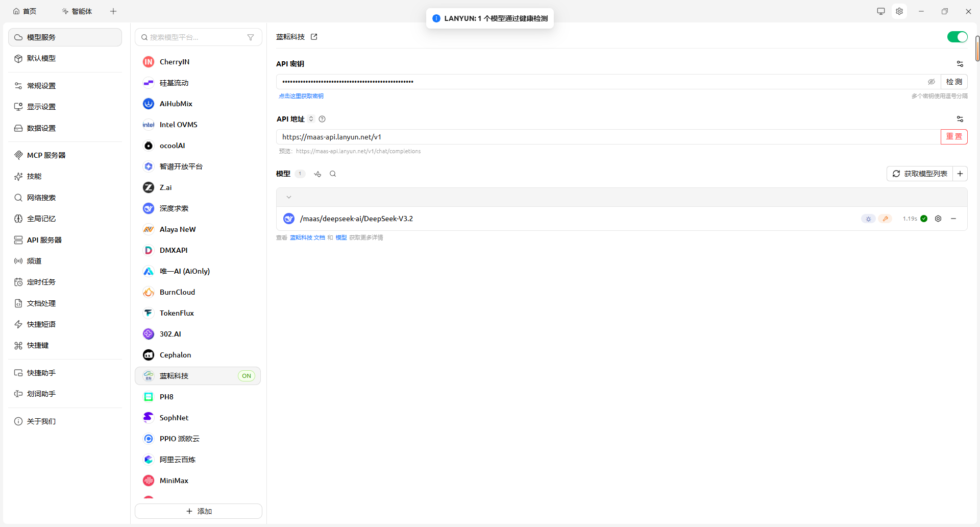This screenshot has width=980, height=527.
Task: Reveal the API key with the eye icon
Action: (x=932, y=82)
